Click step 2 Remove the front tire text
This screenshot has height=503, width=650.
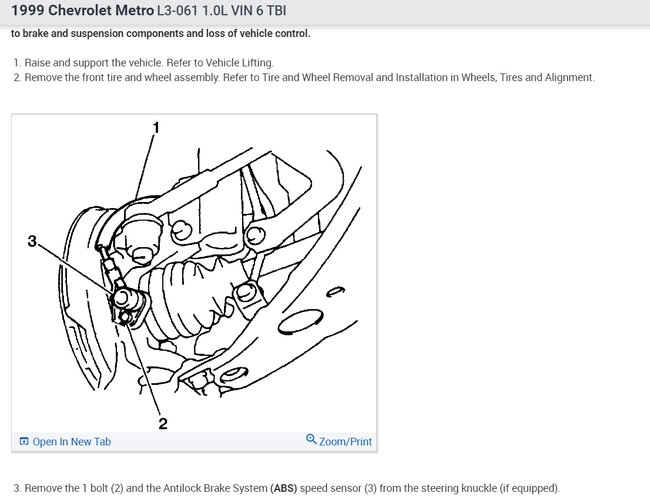click(x=304, y=78)
